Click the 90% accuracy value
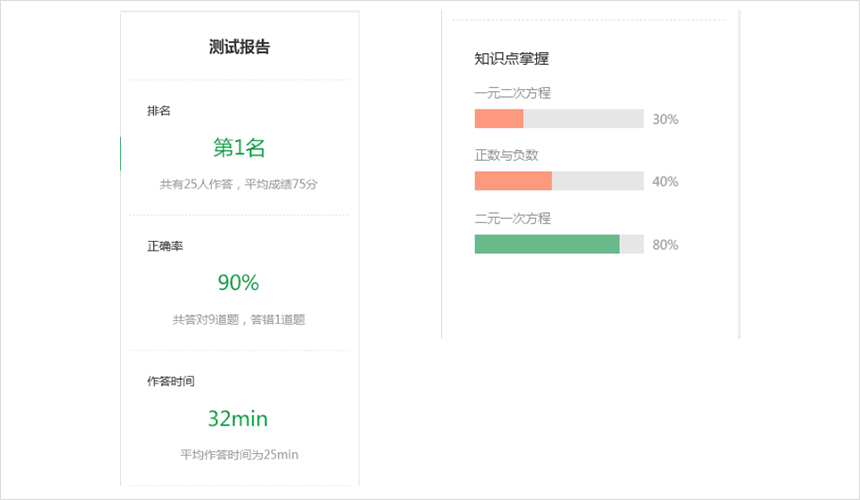 click(238, 282)
